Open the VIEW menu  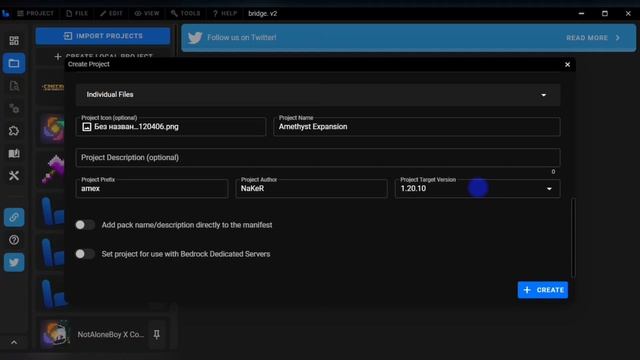coord(147,13)
